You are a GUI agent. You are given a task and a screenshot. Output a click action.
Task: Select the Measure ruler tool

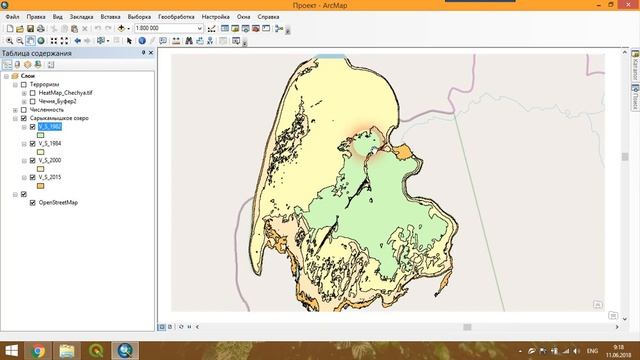coord(176,41)
